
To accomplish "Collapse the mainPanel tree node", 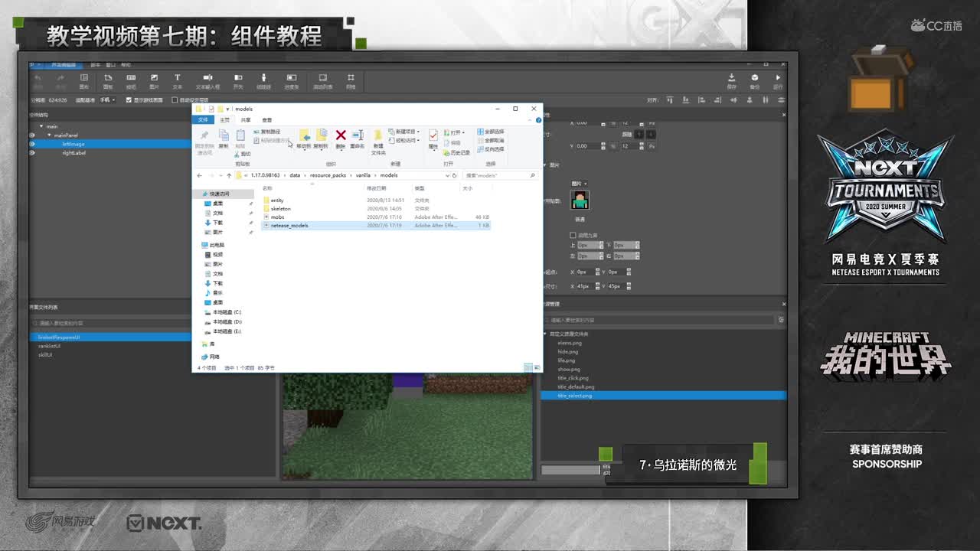I will 50,135.
